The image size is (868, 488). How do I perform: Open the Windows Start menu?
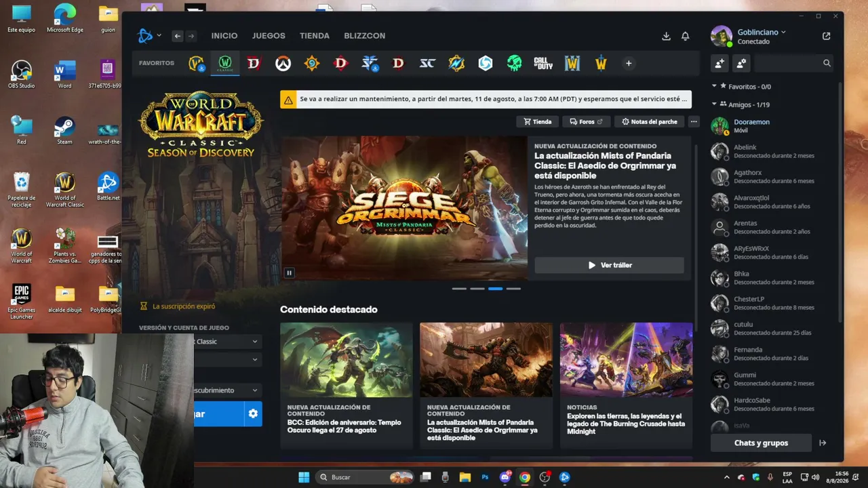pos(304,477)
